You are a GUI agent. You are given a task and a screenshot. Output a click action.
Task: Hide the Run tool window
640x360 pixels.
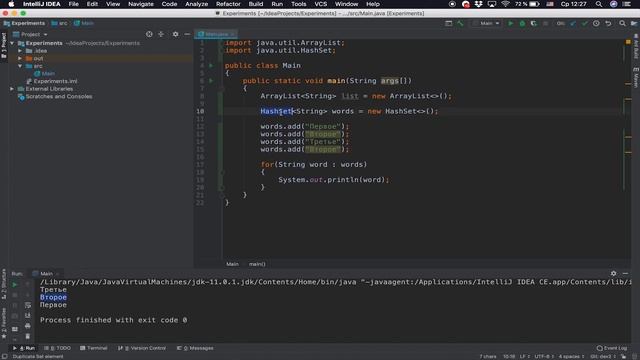point(625,273)
